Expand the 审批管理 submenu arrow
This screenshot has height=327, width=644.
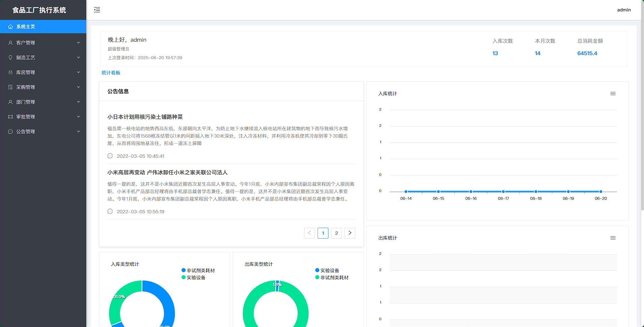click(x=78, y=117)
